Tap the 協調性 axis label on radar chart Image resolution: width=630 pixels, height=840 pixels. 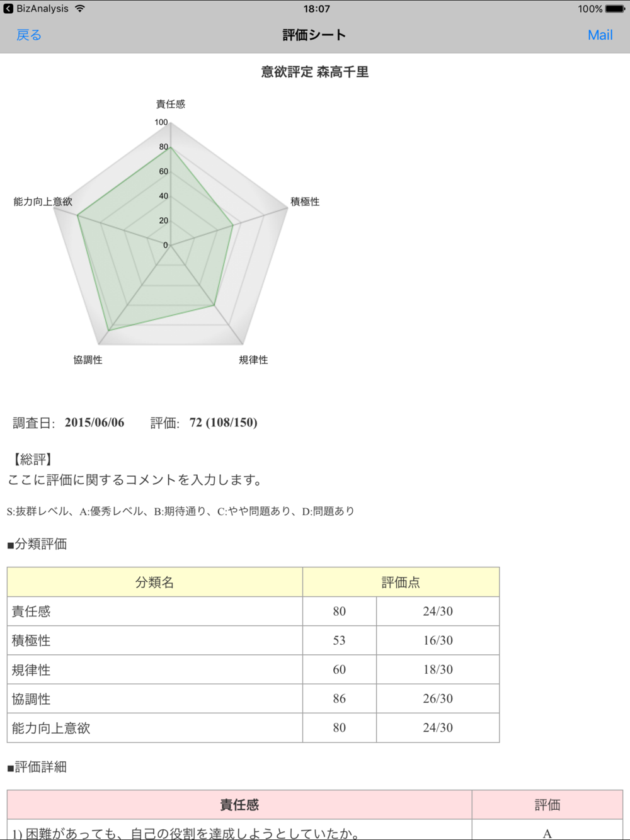[x=88, y=360]
